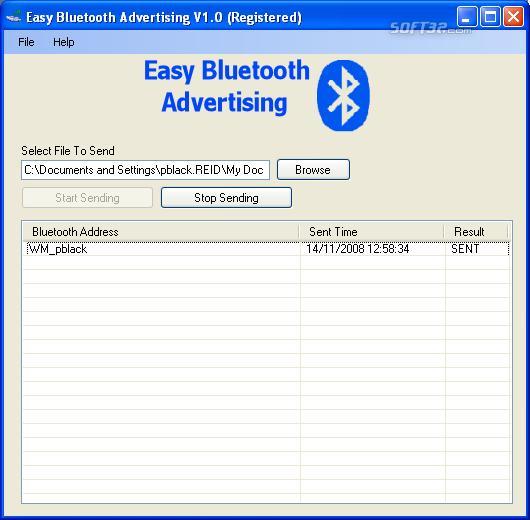This screenshot has width=530, height=520.
Task: Click the Stop Sending button
Action: [x=226, y=197]
